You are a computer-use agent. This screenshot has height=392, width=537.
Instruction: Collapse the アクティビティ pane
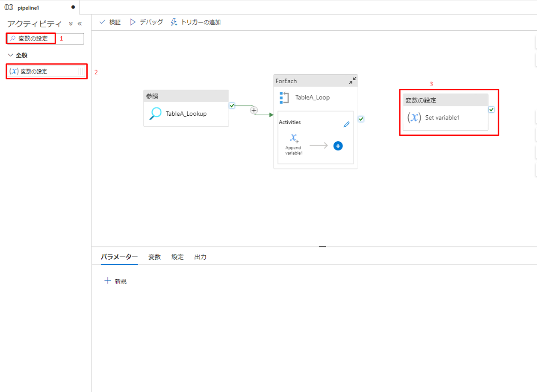pyautogui.click(x=80, y=24)
